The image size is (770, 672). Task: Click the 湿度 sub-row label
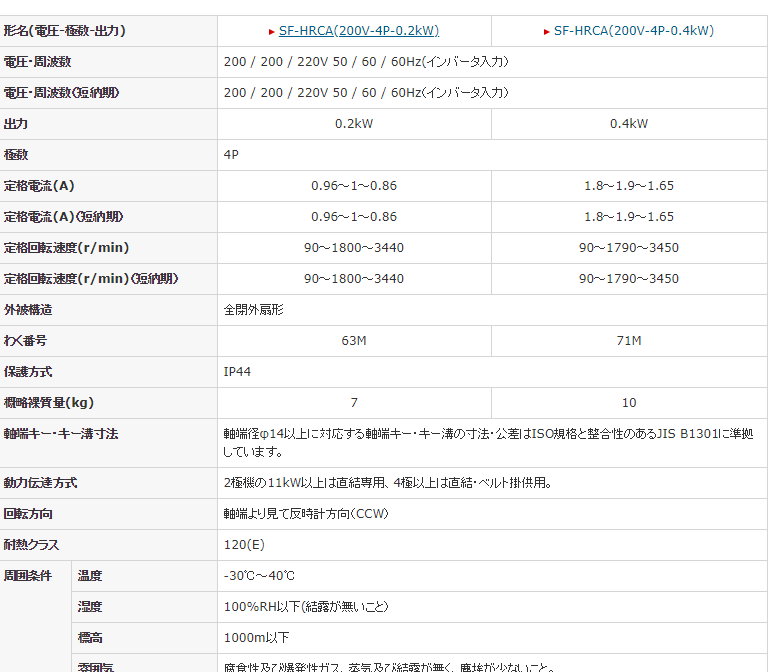(90, 607)
